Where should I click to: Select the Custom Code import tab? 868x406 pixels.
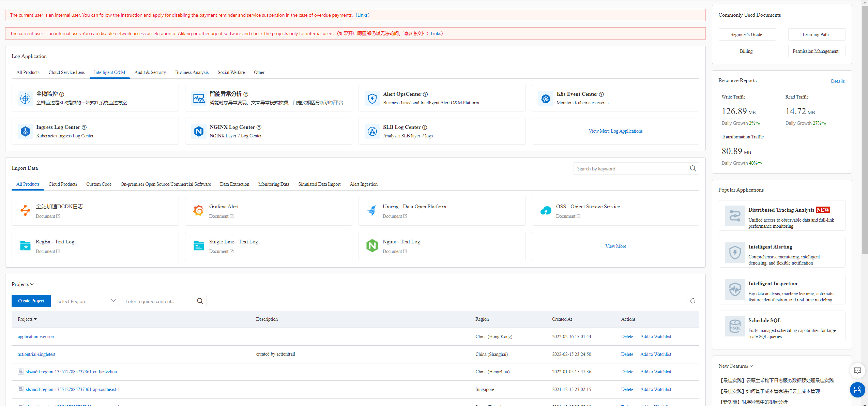[99, 184]
